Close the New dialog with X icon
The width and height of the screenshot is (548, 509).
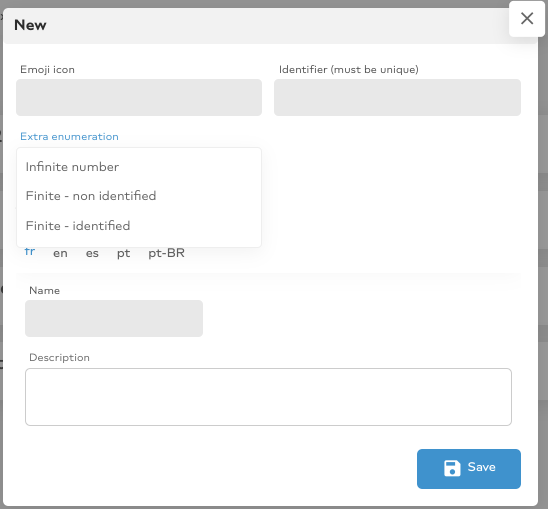[x=527, y=19]
